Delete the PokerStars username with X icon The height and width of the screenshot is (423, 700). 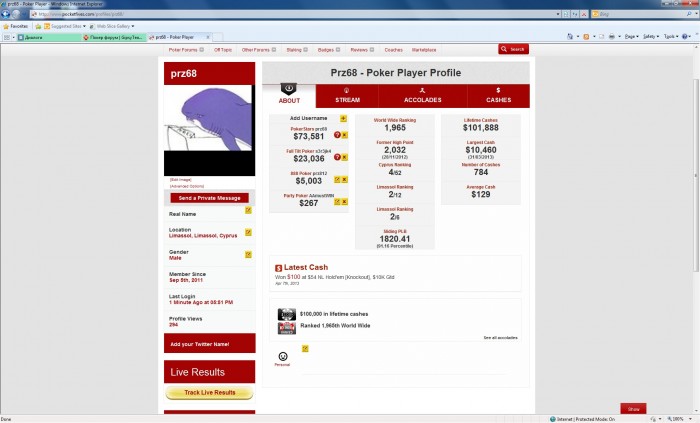345,135
